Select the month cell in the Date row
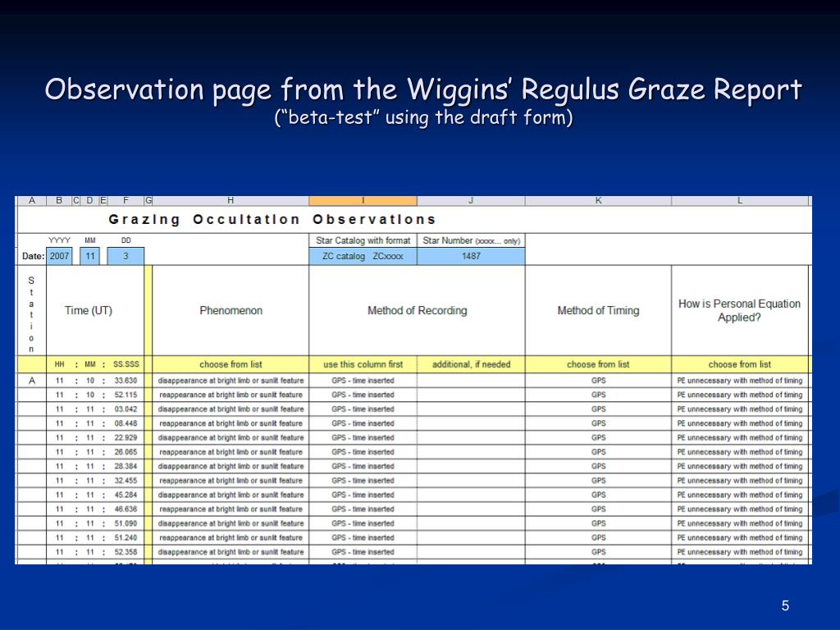Viewport: 840px width, 630px height. (90, 256)
